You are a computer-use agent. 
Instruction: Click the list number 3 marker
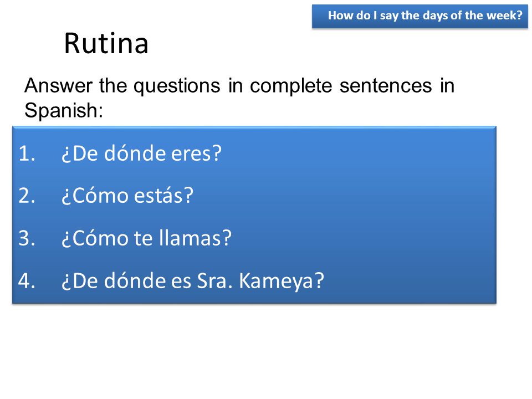27,238
